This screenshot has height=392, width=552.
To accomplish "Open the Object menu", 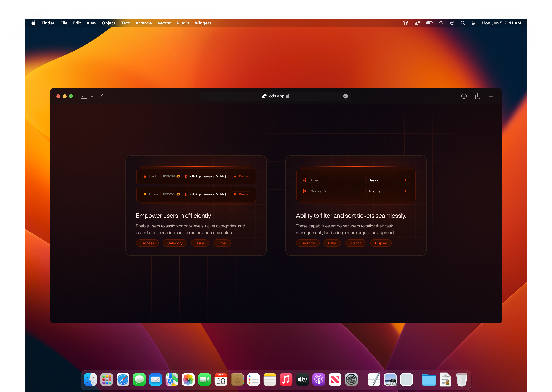I will pyautogui.click(x=109, y=23).
